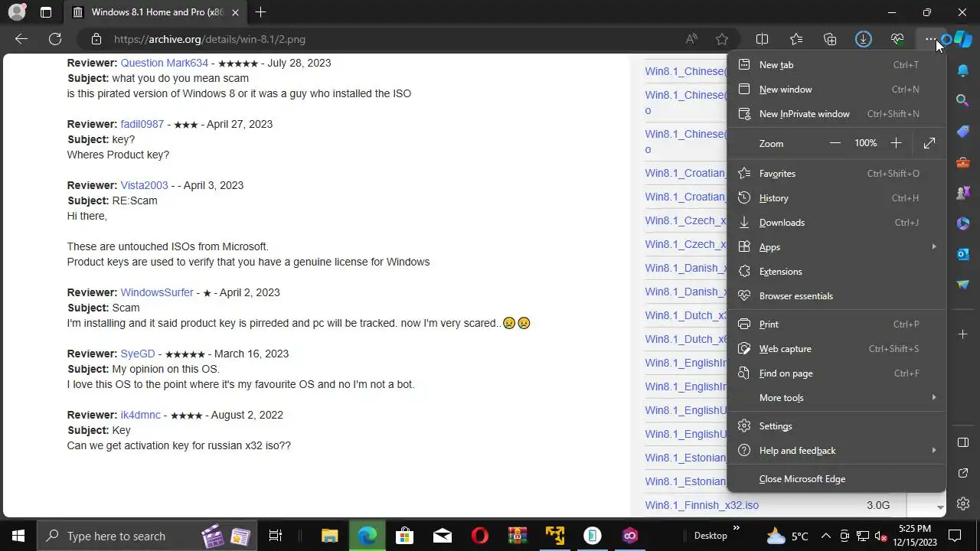This screenshot has width=980, height=551.
Task: Open muted volume tray icon
Action: pos(881,536)
